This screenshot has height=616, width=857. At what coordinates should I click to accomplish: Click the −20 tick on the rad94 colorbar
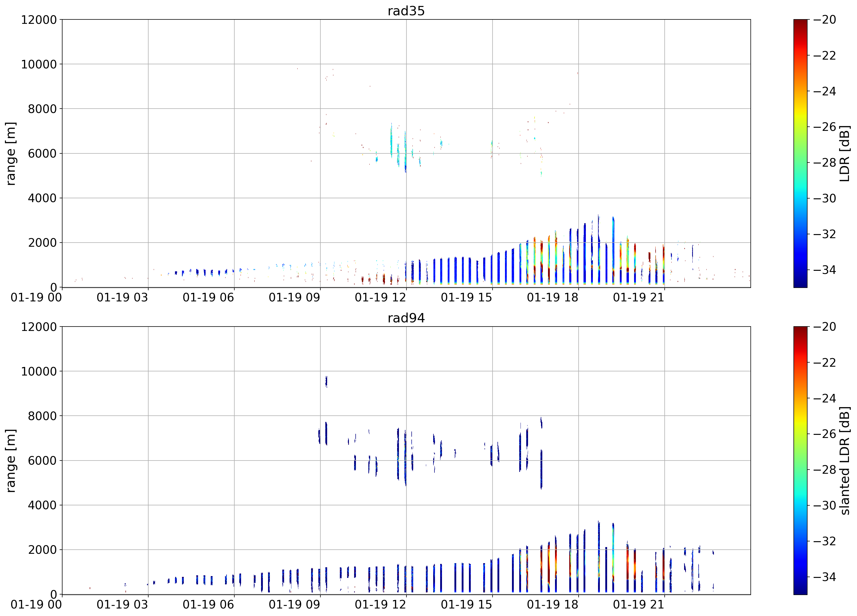(825, 327)
